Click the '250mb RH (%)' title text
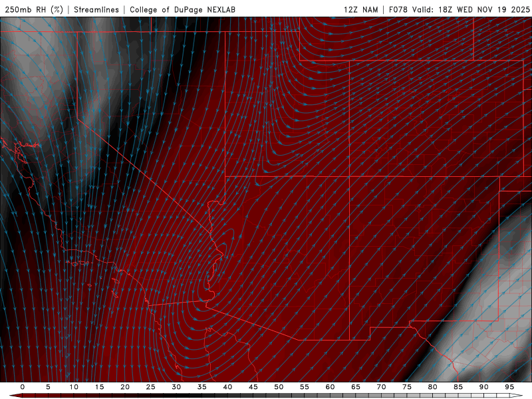The height and width of the screenshot is (399, 532). point(34,9)
